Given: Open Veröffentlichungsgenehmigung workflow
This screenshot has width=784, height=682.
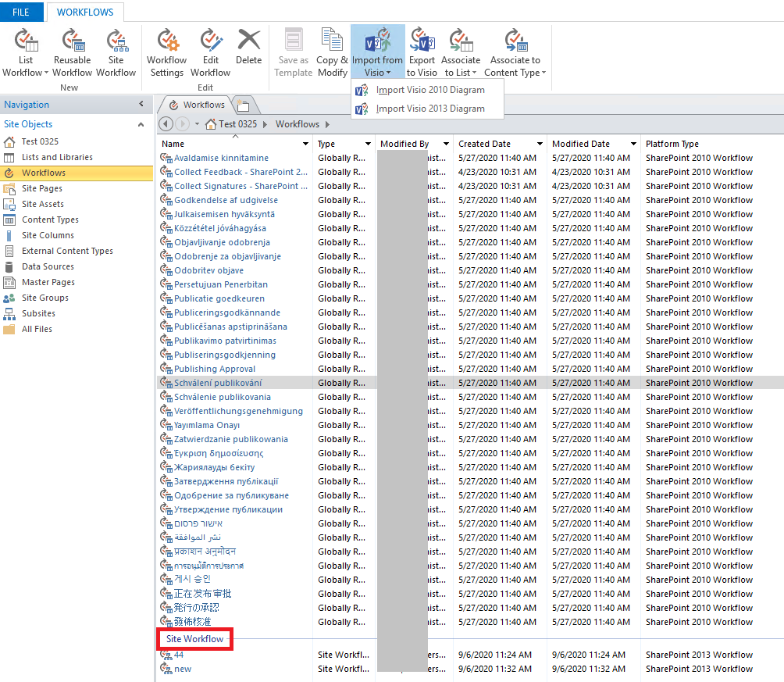Looking at the screenshot, I should point(238,411).
